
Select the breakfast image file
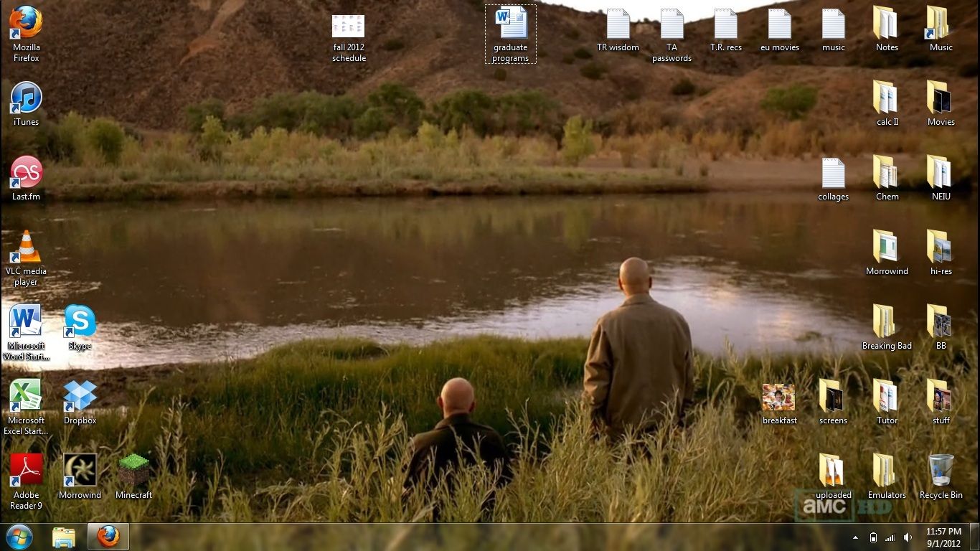[779, 397]
